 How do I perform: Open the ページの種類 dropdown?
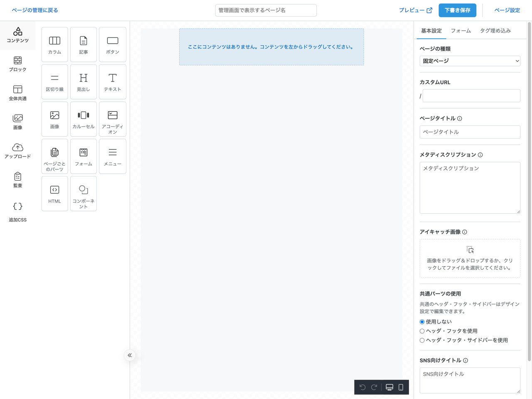[470, 61]
